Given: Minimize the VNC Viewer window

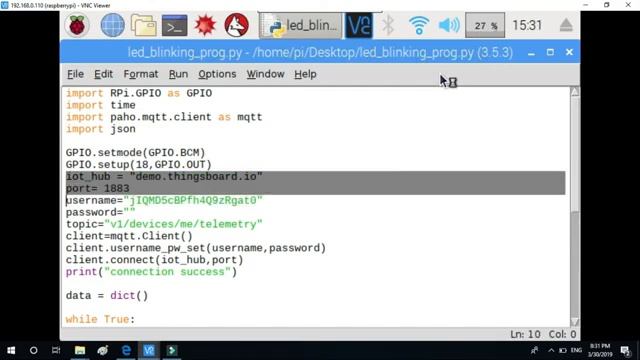Looking at the screenshot, I should point(586,5).
